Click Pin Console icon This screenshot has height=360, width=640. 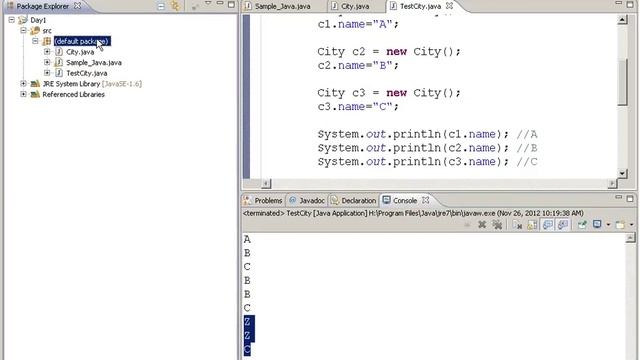tap(582, 224)
